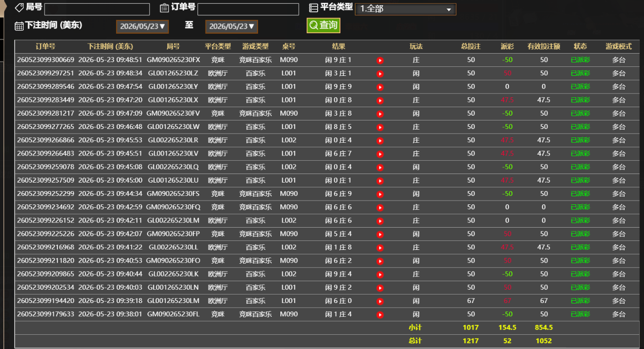Open the end date picker after 至
Viewport: 644px width, 349px height.
(232, 27)
